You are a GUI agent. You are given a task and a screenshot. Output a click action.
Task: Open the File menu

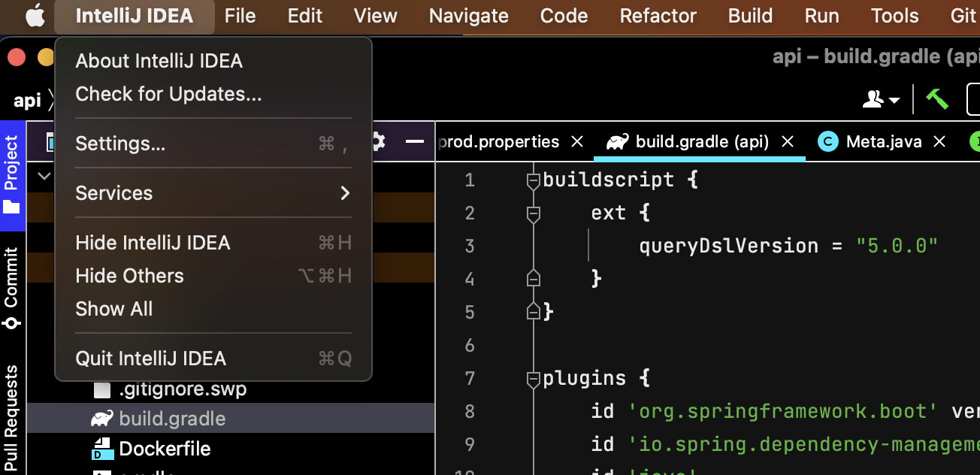(x=240, y=16)
